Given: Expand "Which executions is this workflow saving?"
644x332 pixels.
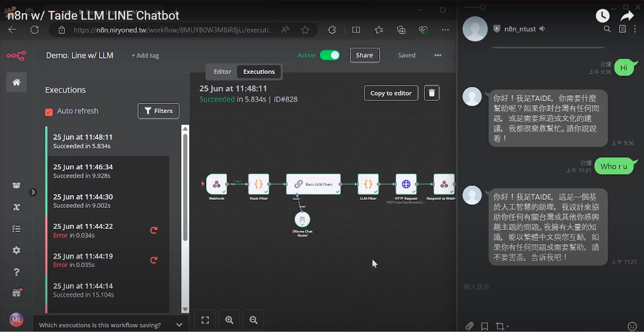Looking at the screenshot, I should tap(179, 325).
